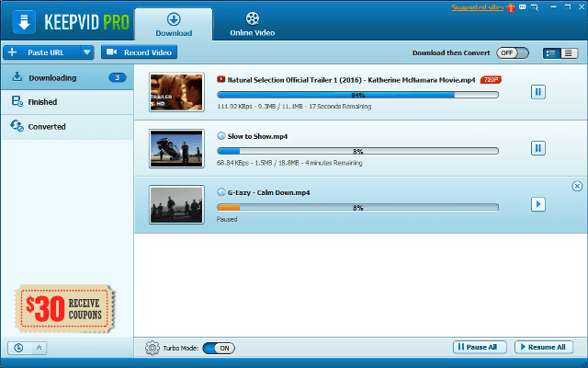Toggle the Turbo Mode switch
The height and width of the screenshot is (368, 588).
pyautogui.click(x=219, y=348)
